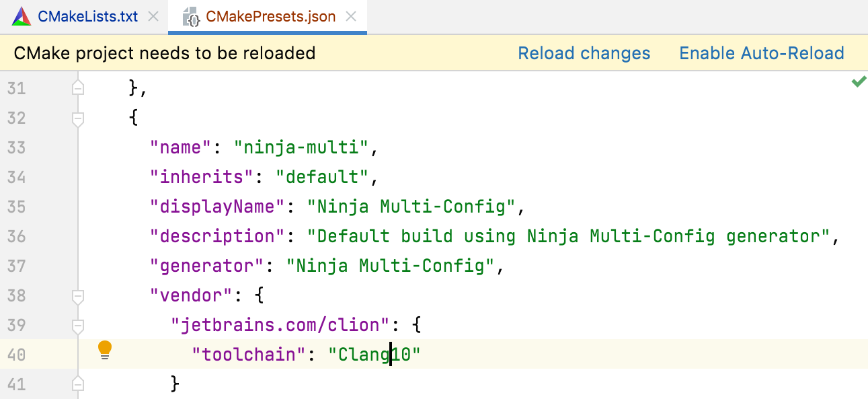Click line number 36 in the gutter
Image resolution: width=868 pixels, height=399 pixels.
pos(17,236)
